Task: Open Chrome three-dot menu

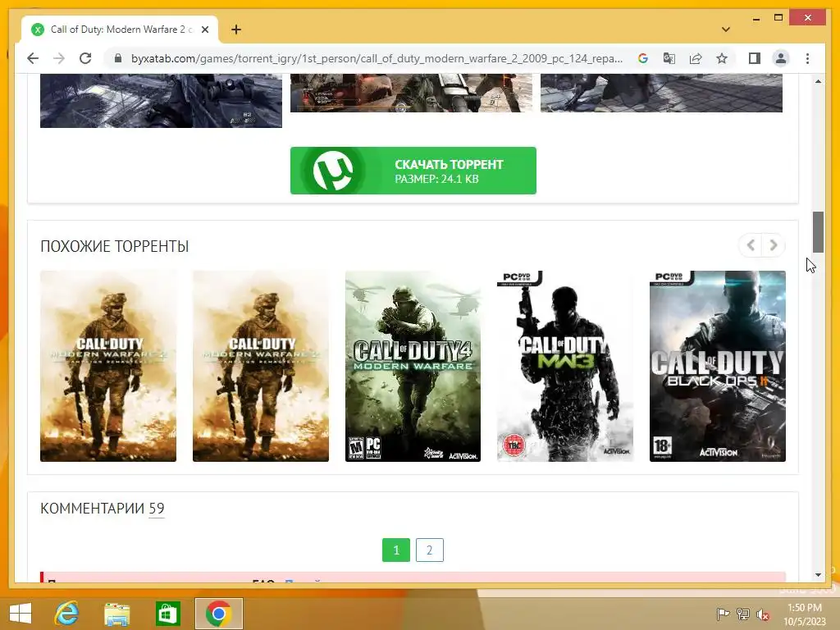Action: (x=807, y=58)
